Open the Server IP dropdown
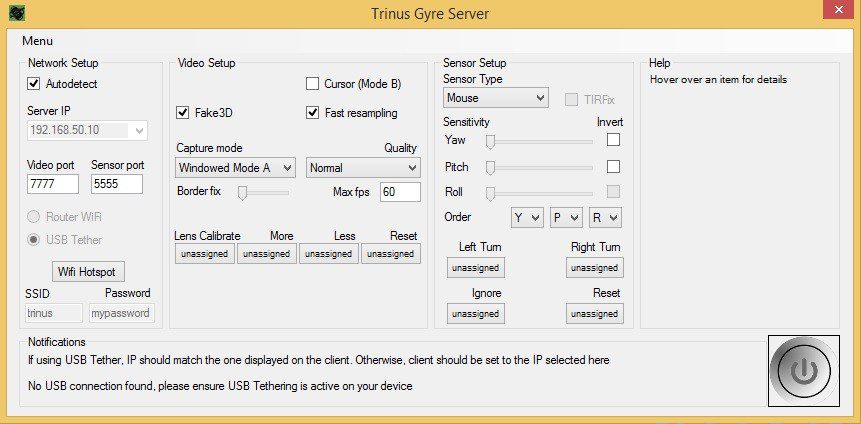 [87, 130]
